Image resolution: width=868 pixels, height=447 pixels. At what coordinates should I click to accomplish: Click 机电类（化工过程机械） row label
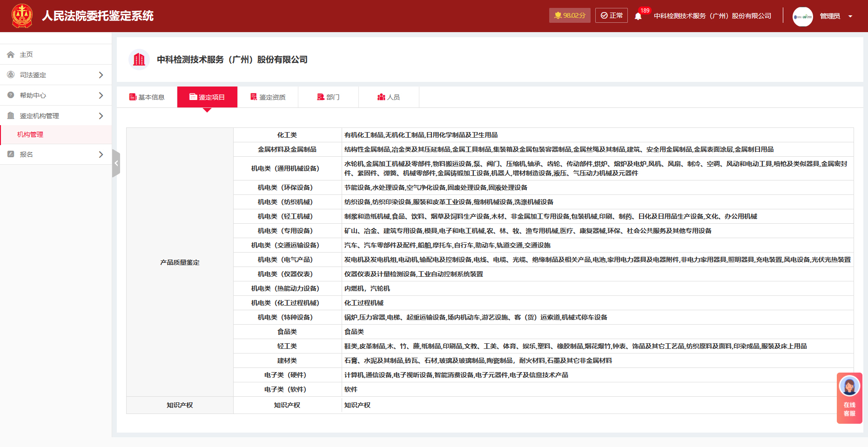point(287,303)
